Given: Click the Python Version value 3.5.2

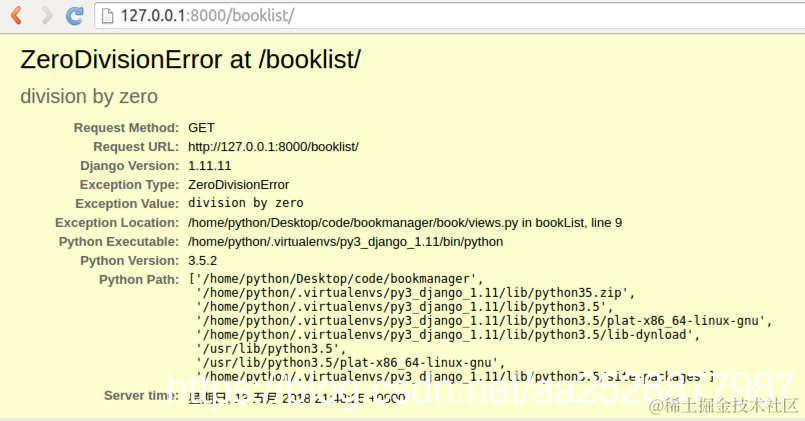Looking at the screenshot, I should [x=202, y=261].
